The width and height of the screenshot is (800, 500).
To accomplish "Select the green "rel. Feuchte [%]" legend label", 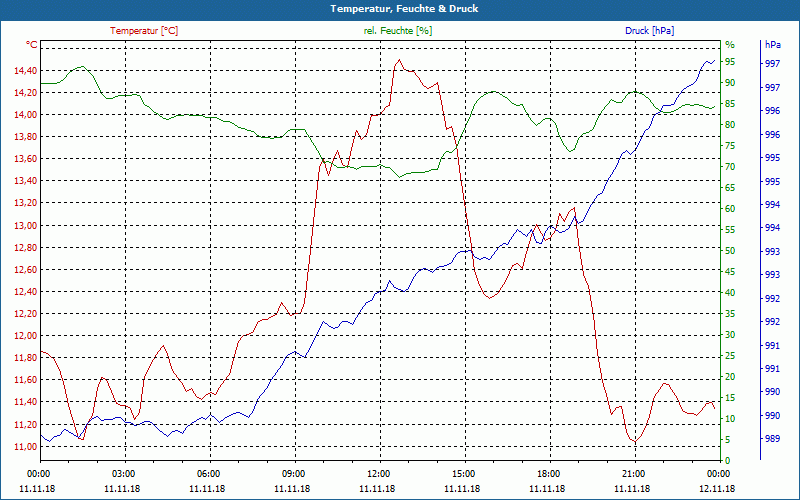I will coord(397,31).
